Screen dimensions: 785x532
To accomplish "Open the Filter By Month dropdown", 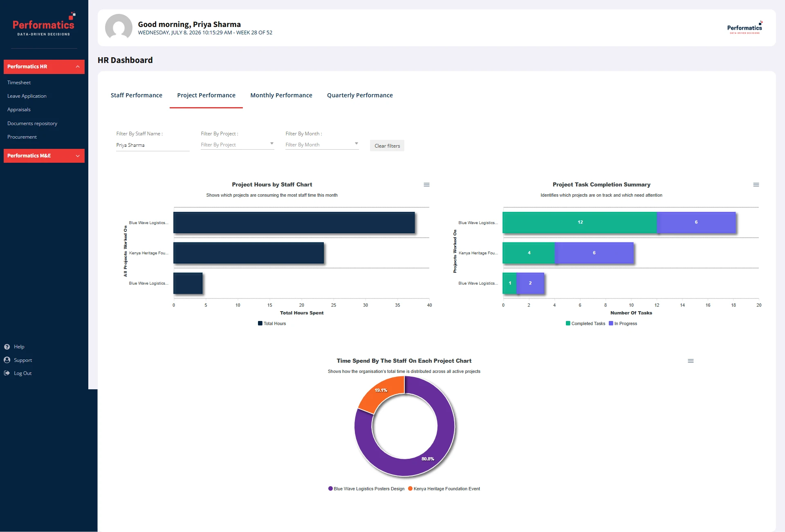I will point(322,145).
